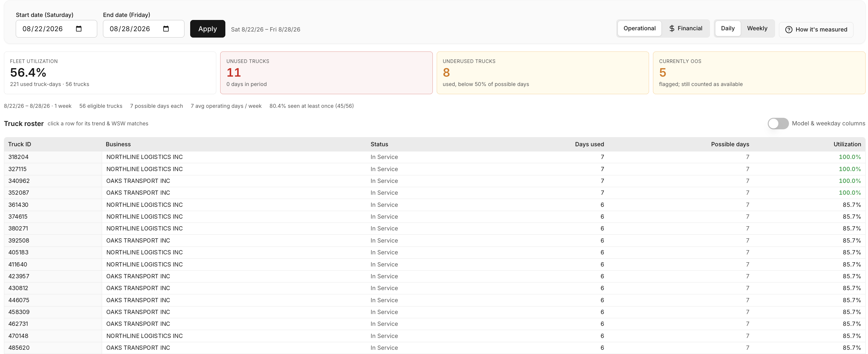The image size is (868, 354).
Task: Click the Start date input field
Action: pos(56,29)
